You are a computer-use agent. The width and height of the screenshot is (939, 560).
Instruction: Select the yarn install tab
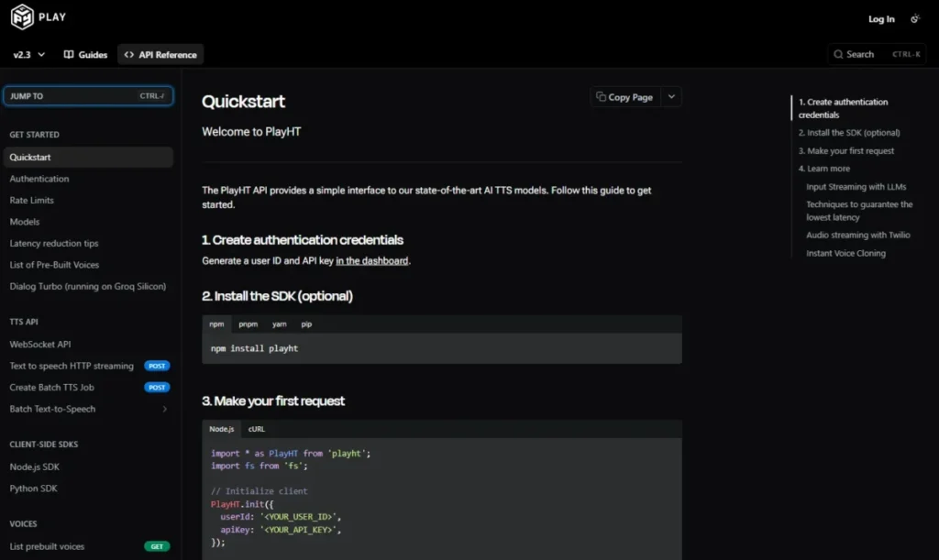(279, 324)
